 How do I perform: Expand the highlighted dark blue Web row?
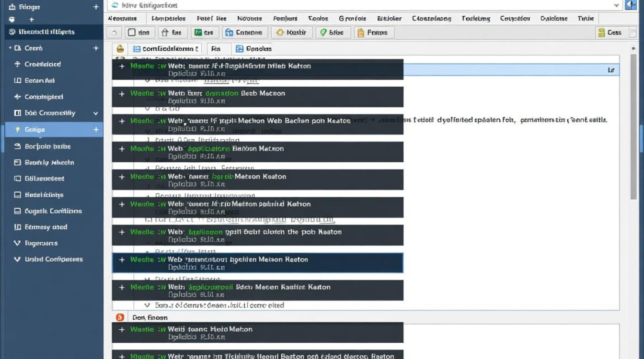[x=122, y=259]
